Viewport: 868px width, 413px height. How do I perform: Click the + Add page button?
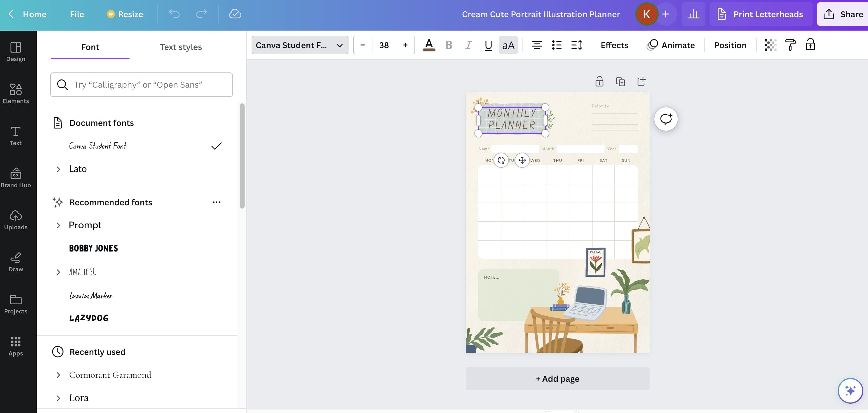coord(557,378)
